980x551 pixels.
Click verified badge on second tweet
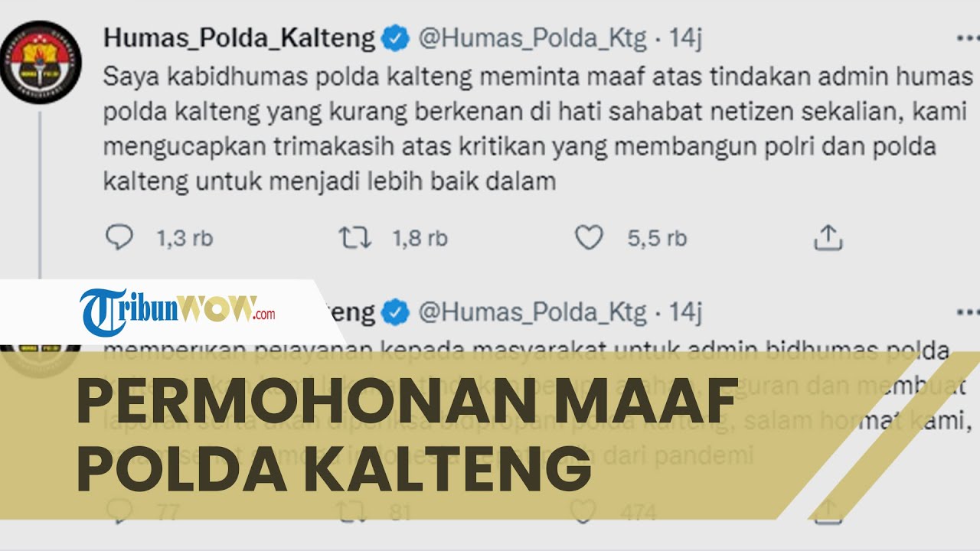point(396,311)
